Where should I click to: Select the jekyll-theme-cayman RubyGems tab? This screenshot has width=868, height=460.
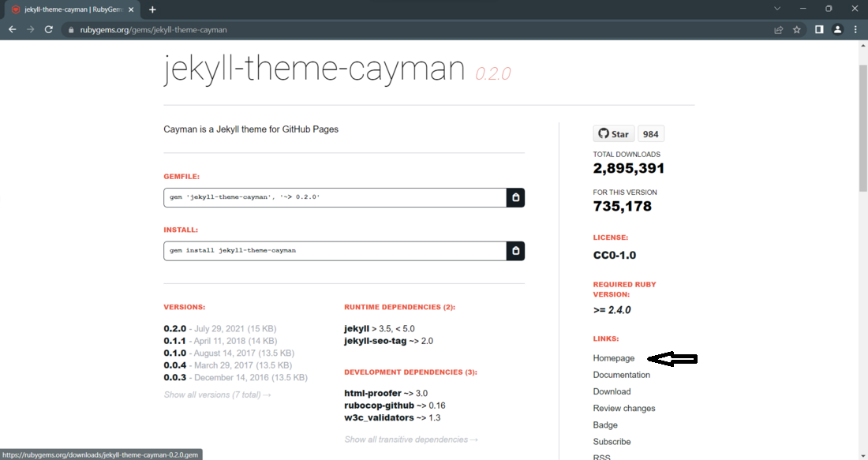tap(73, 9)
